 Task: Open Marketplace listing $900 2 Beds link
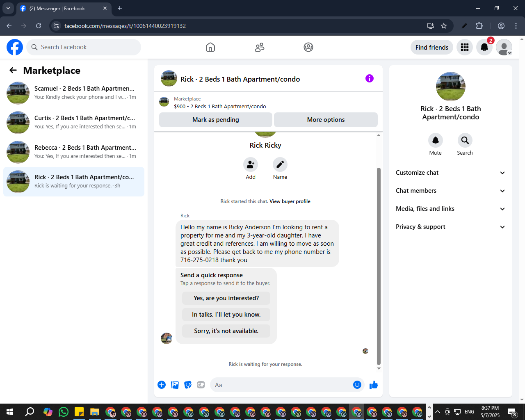tap(220, 106)
